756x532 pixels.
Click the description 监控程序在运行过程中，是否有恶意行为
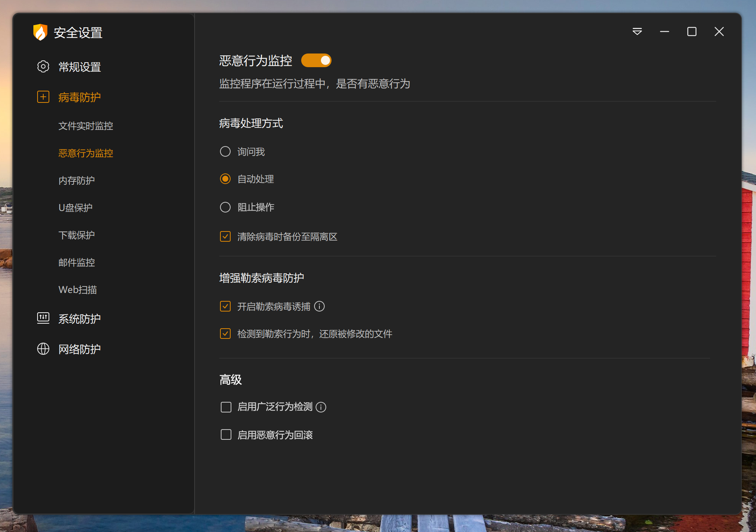click(315, 83)
